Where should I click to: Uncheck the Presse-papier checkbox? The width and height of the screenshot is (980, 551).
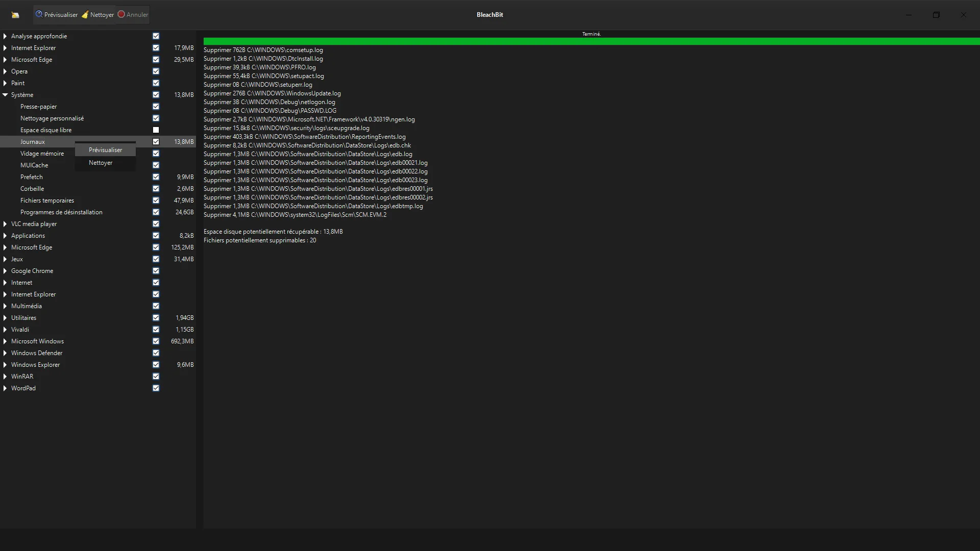point(156,107)
